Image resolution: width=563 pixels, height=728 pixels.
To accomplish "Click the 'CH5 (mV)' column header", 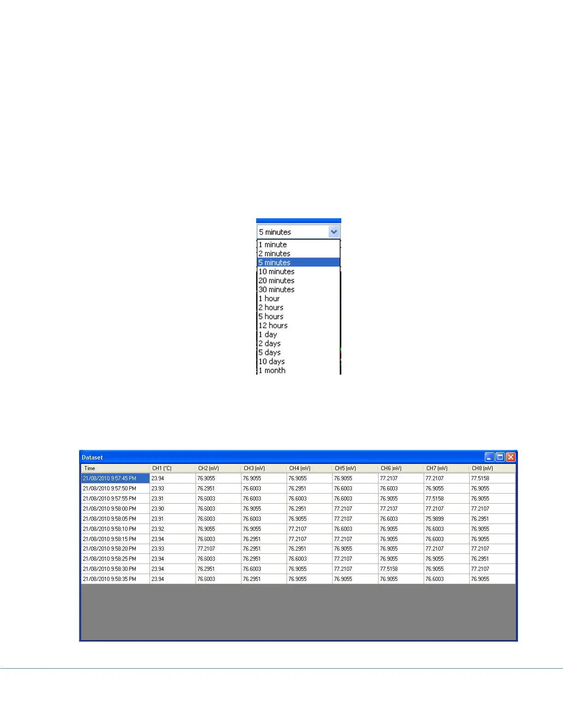I will pyautogui.click(x=355, y=468).
